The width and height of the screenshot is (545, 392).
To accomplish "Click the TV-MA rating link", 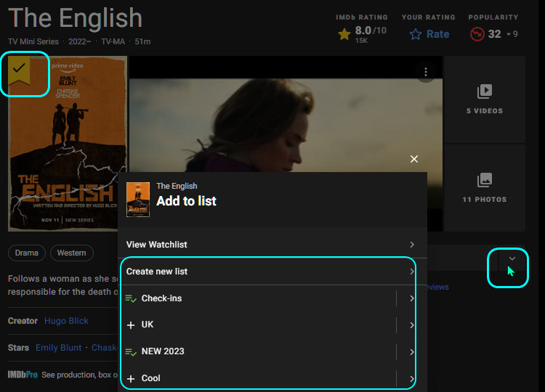I will coord(113,41).
